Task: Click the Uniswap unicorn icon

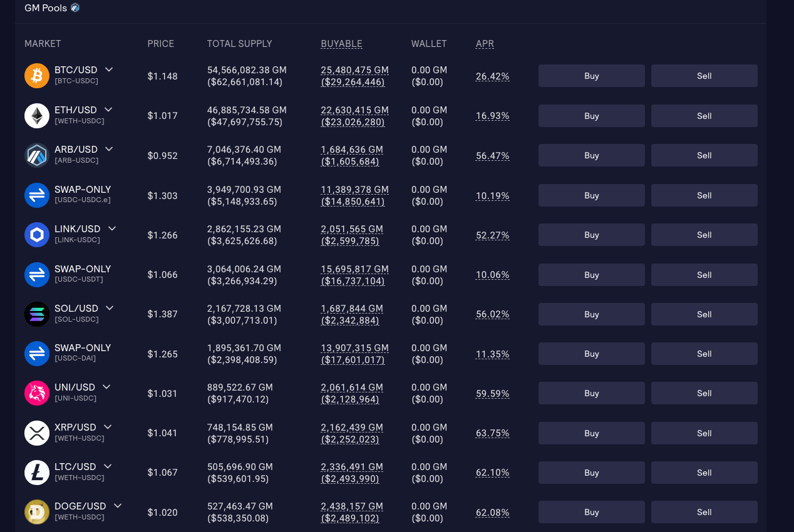Action: [x=37, y=393]
